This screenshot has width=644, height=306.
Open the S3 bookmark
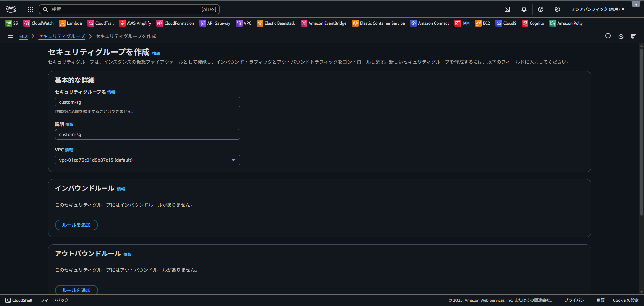[12, 23]
